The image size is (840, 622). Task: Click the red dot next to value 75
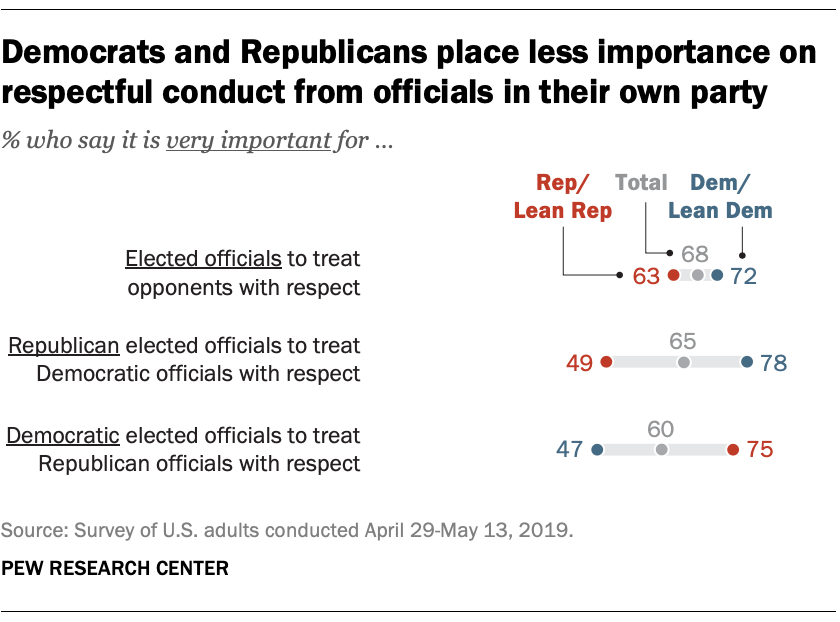(x=733, y=451)
